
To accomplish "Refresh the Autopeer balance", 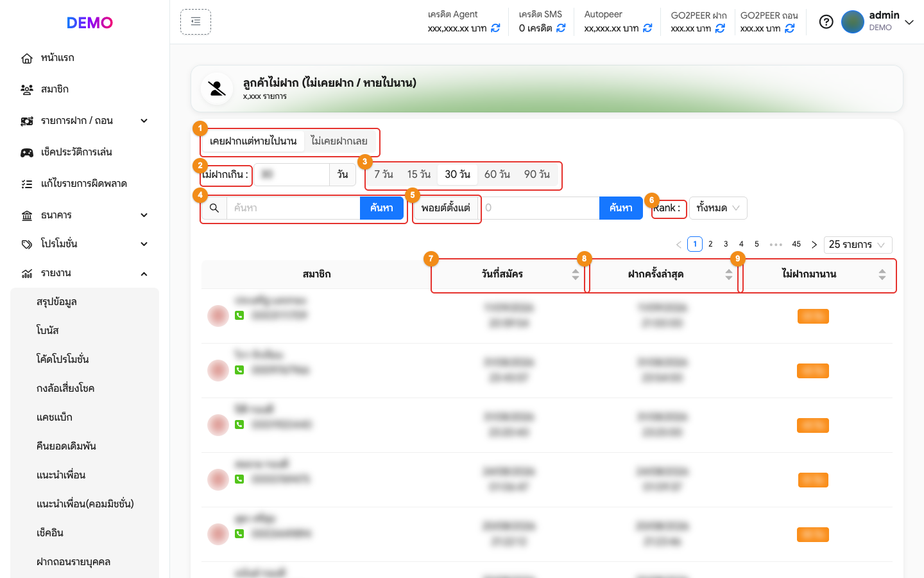I will [x=647, y=28].
